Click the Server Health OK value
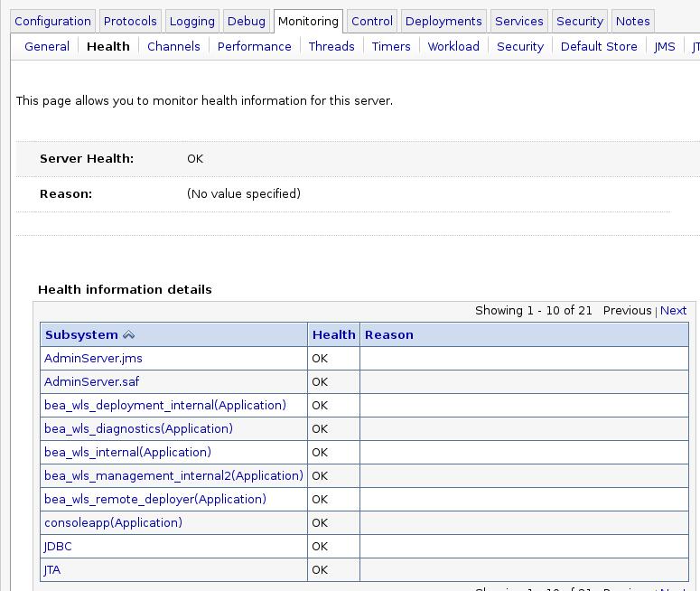 (195, 158)
